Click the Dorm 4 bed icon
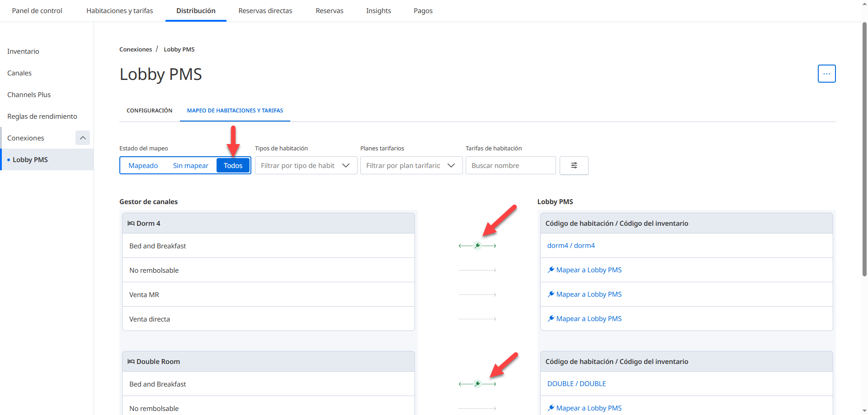 [131, 223]
